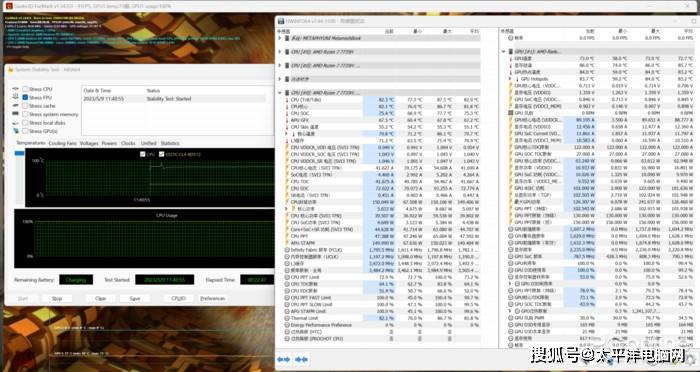Screen dimensions: 700x372
Task: Click the lightning icon beside CPU EDC
Action: pyautogui.click(x=287, y=188)
